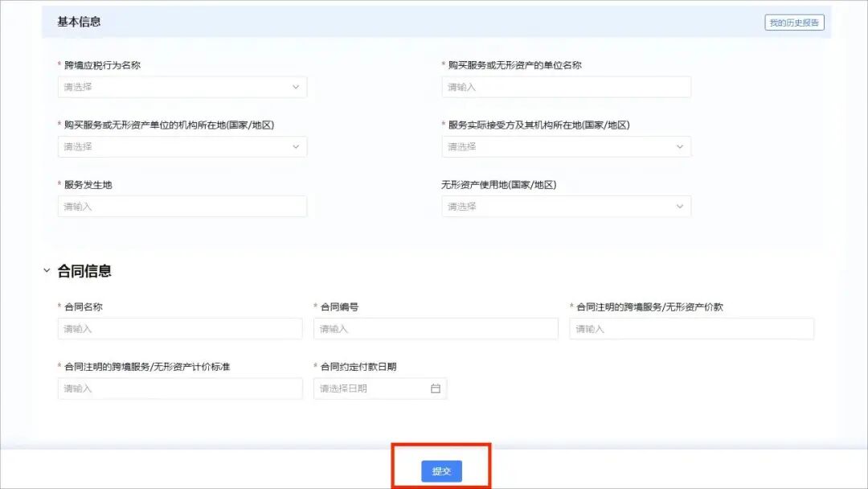This screenshot has width=868, height=489.
Task: Open 我的历史报告 history reports
Action: (x=794, y=23)
